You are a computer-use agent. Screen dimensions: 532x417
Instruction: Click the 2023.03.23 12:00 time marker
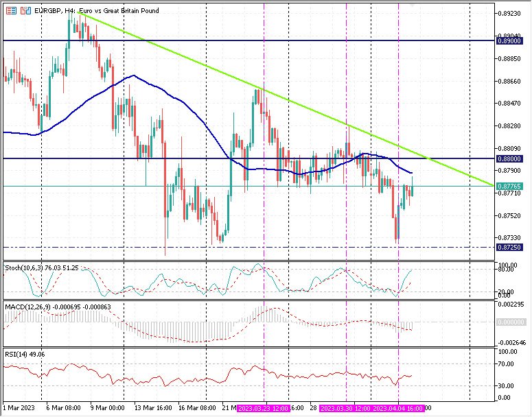[x=264, y=407]
